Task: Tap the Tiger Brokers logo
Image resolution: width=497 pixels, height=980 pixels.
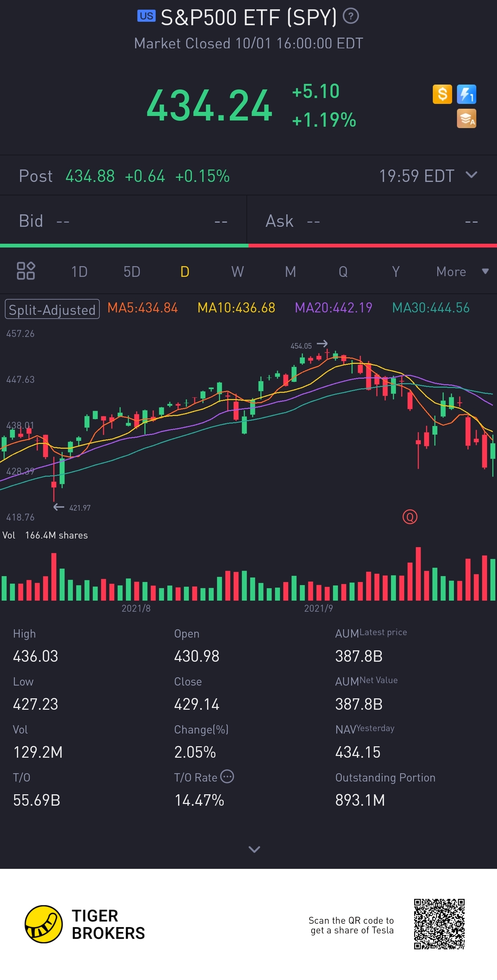Action: [x=85, y=924]
